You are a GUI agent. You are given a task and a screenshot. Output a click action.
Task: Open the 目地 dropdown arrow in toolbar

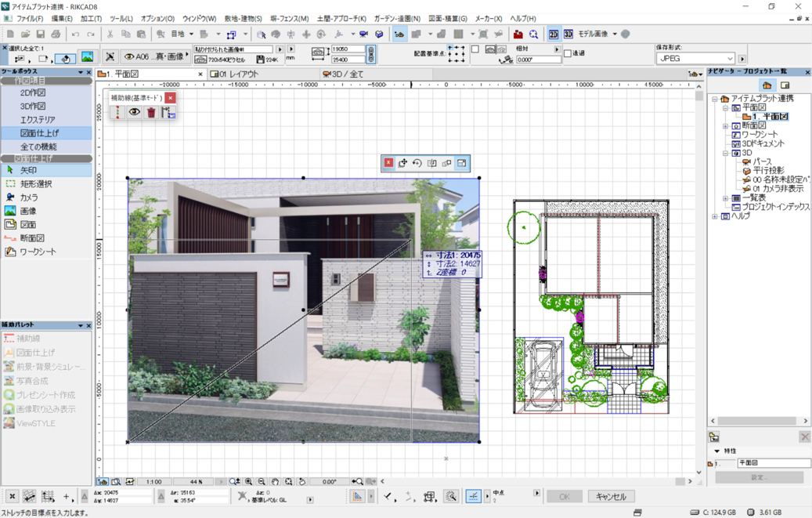pos(191,34)
